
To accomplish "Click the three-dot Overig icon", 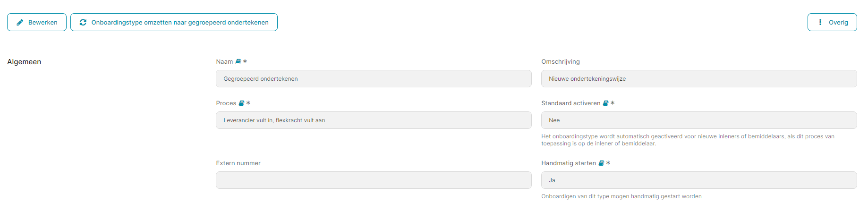I will 820,22.
